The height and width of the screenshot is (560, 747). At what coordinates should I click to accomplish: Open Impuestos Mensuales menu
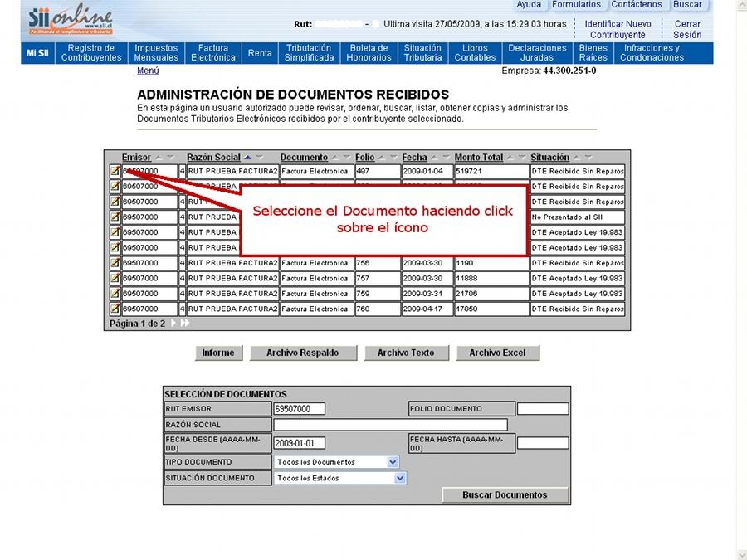(156, 53)
